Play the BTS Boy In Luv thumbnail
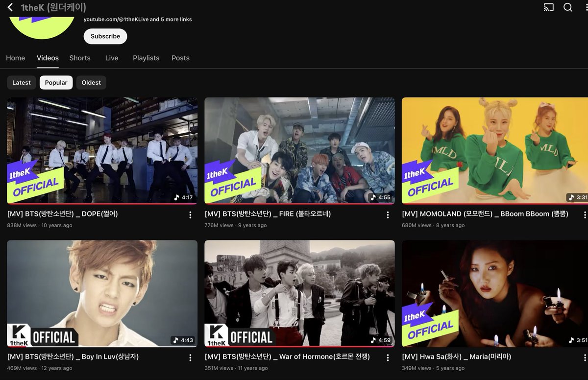The width and height of the screenshot is (588, 380). (102, 293)
